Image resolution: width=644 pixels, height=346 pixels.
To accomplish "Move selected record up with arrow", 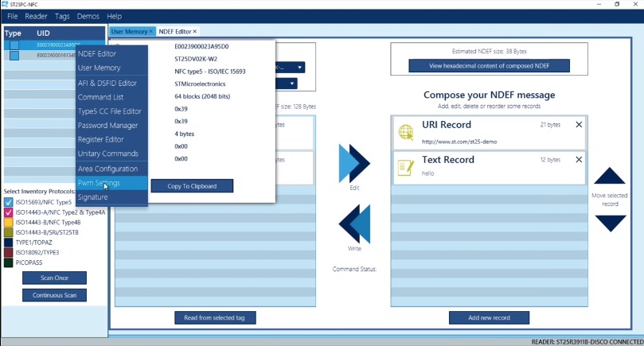I will 610,176.
